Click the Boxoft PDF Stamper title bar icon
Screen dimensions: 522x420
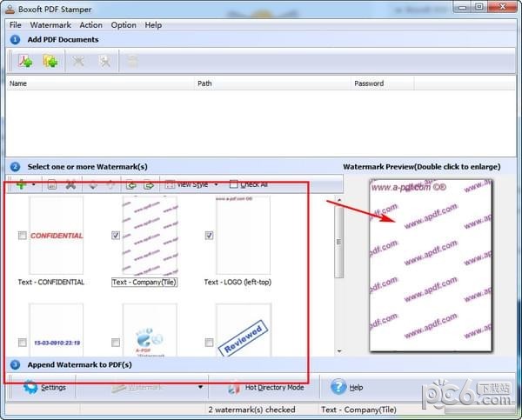[x=10, y=9]
